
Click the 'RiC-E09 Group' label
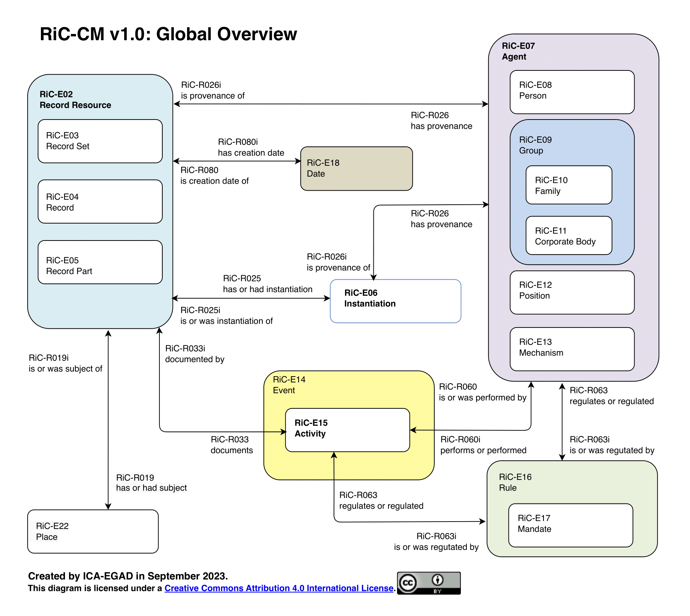point(535,145)
